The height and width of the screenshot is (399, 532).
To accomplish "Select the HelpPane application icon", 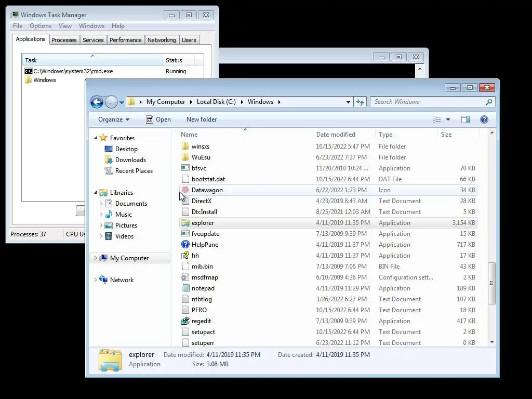I will [185, 244].
